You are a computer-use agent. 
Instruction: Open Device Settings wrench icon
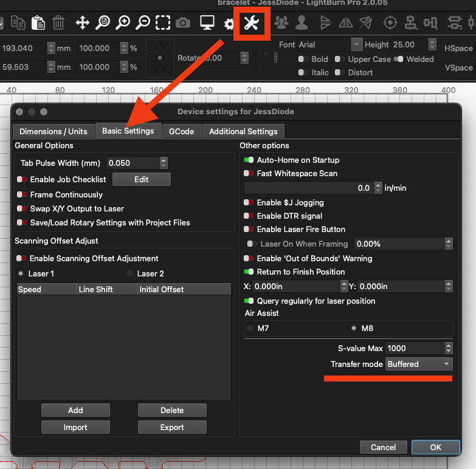(x=252, y=24)
